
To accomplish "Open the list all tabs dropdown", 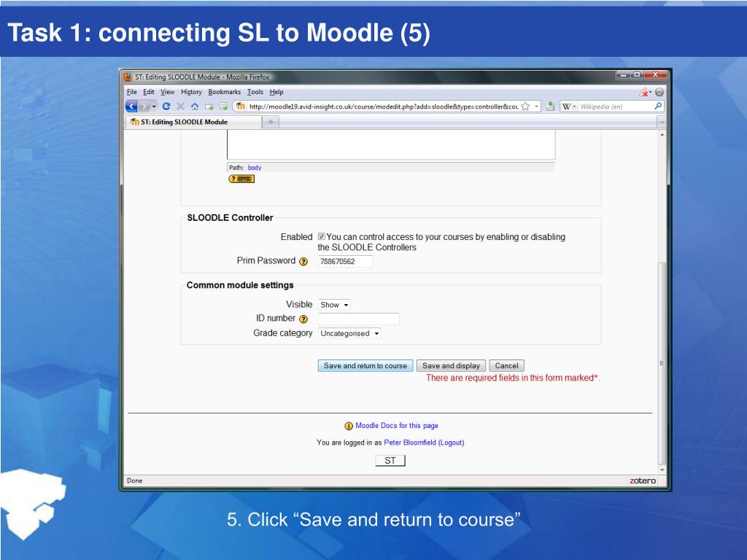I will 662,122.
